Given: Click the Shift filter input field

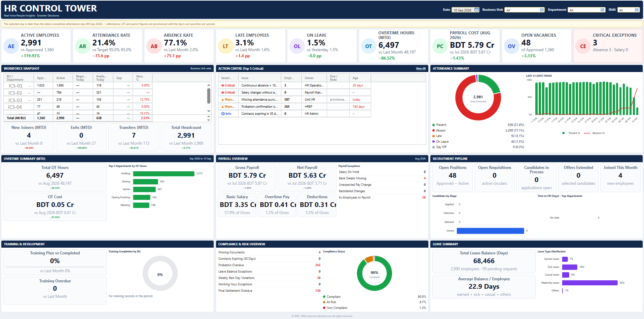Looking at the screenshot, I should [629, 10].
